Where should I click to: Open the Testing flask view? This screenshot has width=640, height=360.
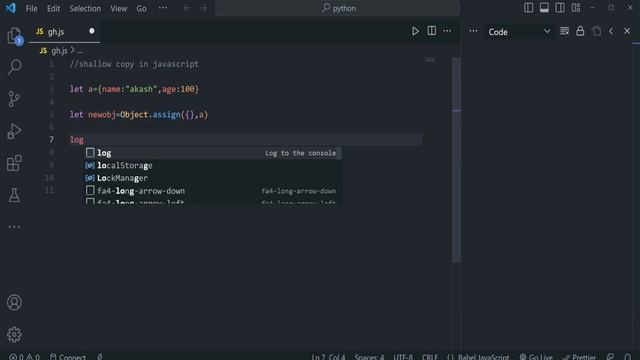coord(14,195)
